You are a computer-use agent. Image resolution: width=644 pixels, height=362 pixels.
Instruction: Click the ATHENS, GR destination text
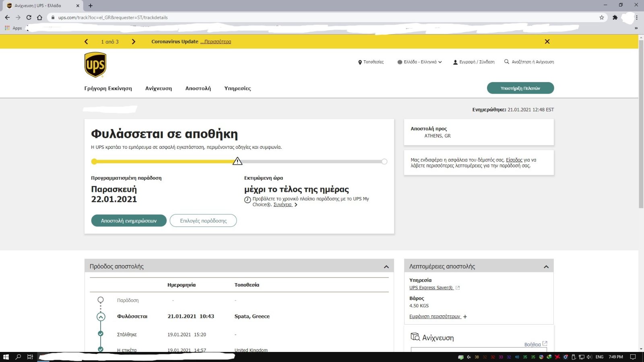point(438,136)
